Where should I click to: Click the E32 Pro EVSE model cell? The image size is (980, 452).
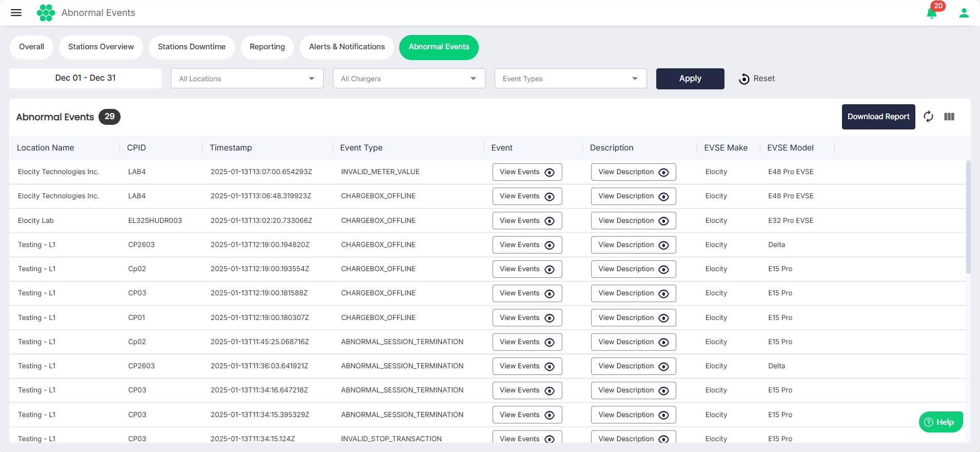coord(791,221)
